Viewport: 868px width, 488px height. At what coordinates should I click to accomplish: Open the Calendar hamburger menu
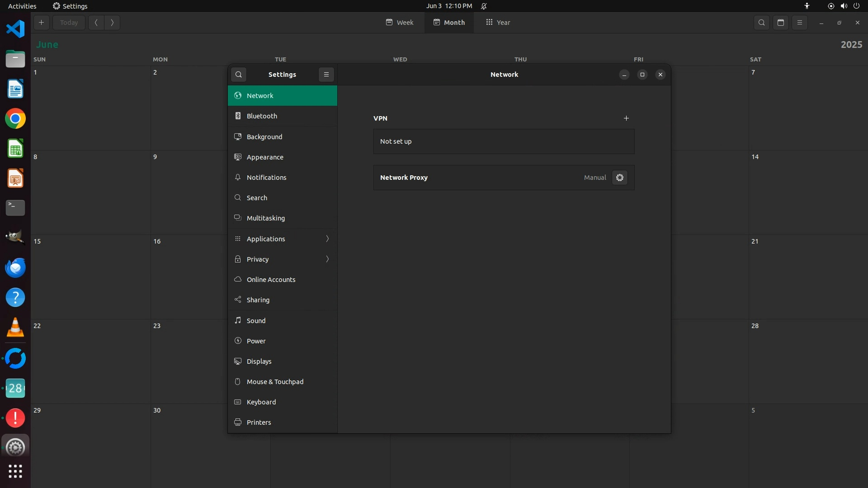click(x=800, y=23)
